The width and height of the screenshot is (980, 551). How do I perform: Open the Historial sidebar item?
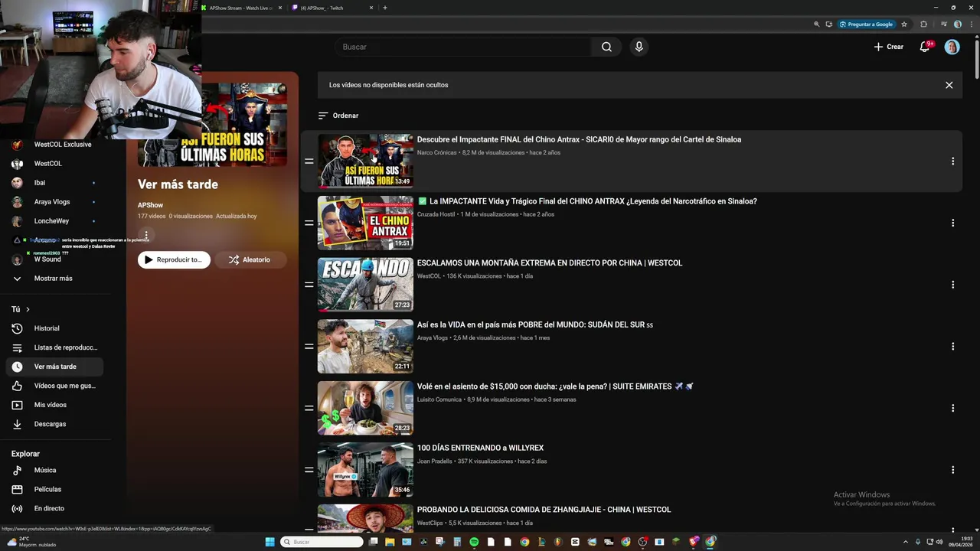click(54, 328)
